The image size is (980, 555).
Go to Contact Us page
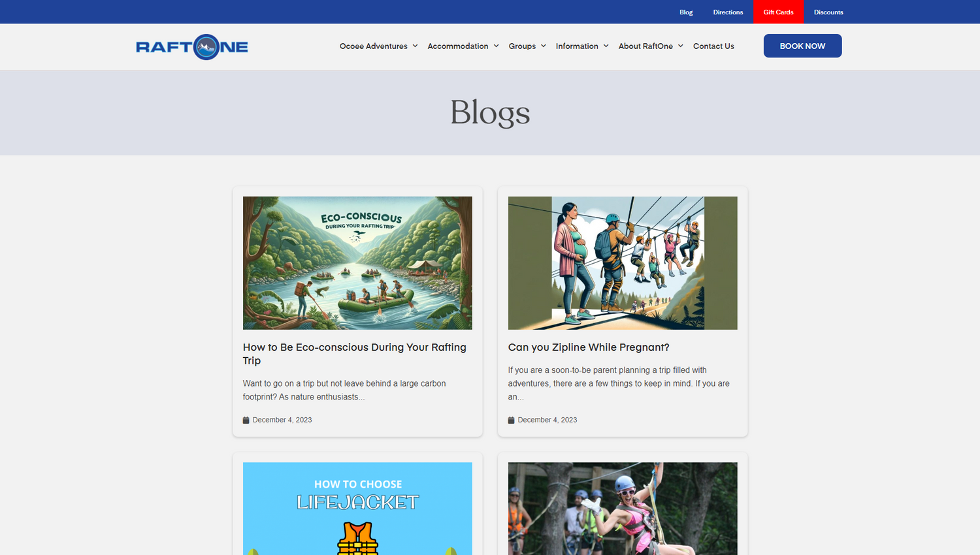(713, 46)
